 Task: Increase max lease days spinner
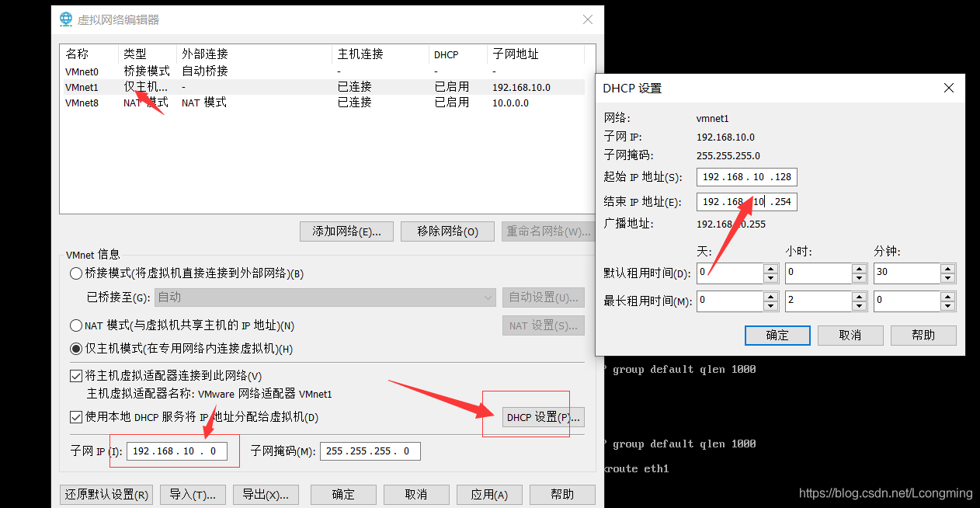(770, 295)
